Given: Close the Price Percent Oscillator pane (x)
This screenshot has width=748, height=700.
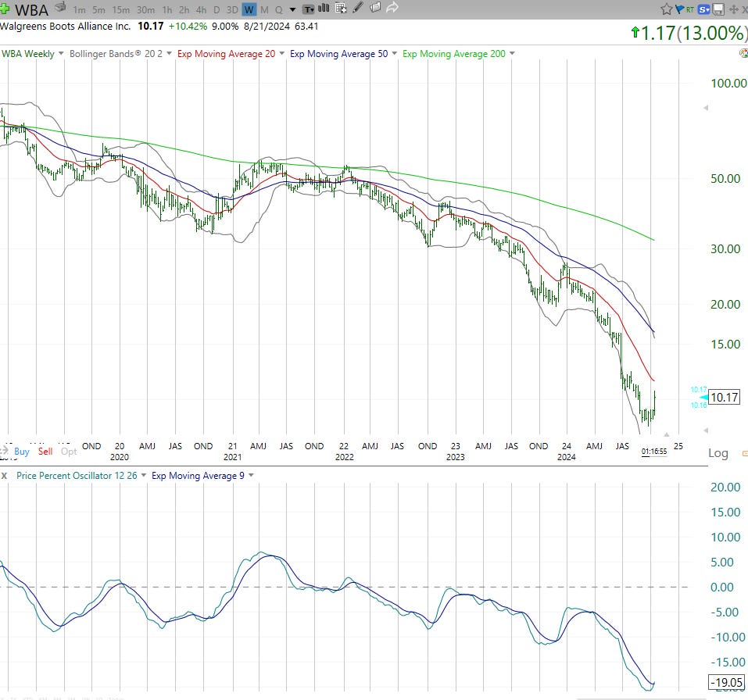Looking at the screenshot, I should pyautogui.click(x=4, y=476).
